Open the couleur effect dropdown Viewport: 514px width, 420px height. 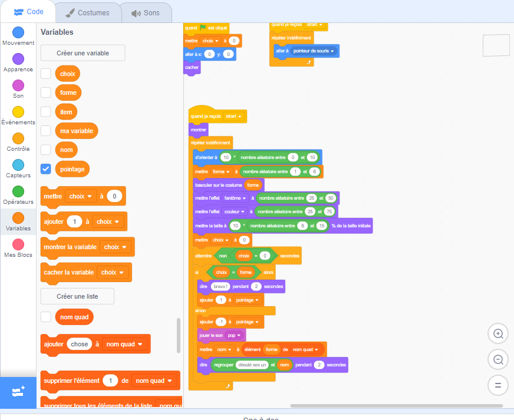pos(235,211)
